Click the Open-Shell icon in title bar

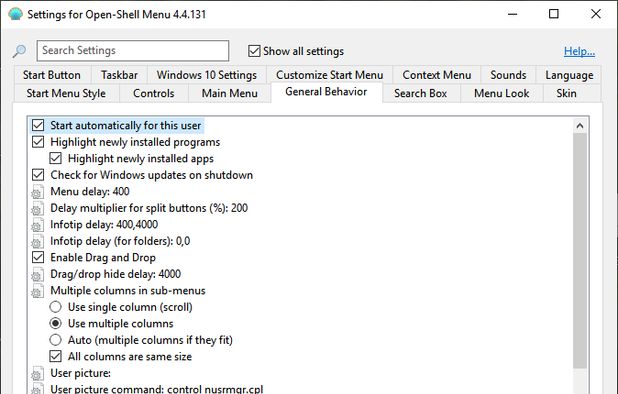tap(15, 14)
